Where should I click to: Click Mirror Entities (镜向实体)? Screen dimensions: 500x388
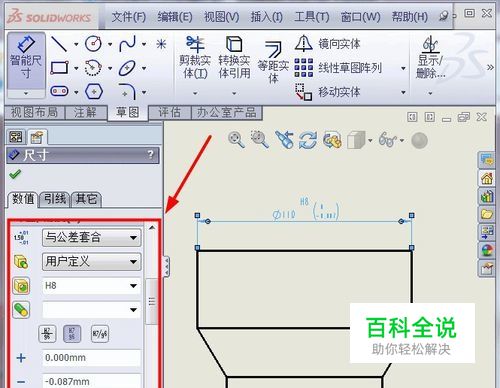coord(328,44)
